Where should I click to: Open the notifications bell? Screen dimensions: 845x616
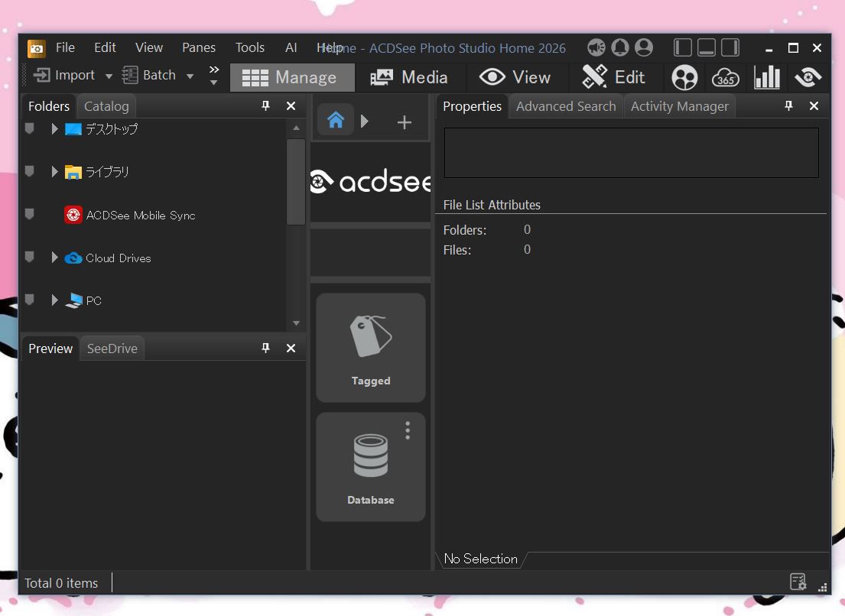[x=620, y=47]
